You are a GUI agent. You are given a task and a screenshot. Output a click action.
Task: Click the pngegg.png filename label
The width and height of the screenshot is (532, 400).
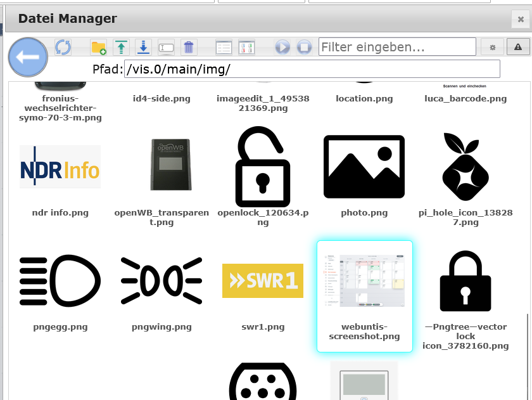[x=60, y=326]
